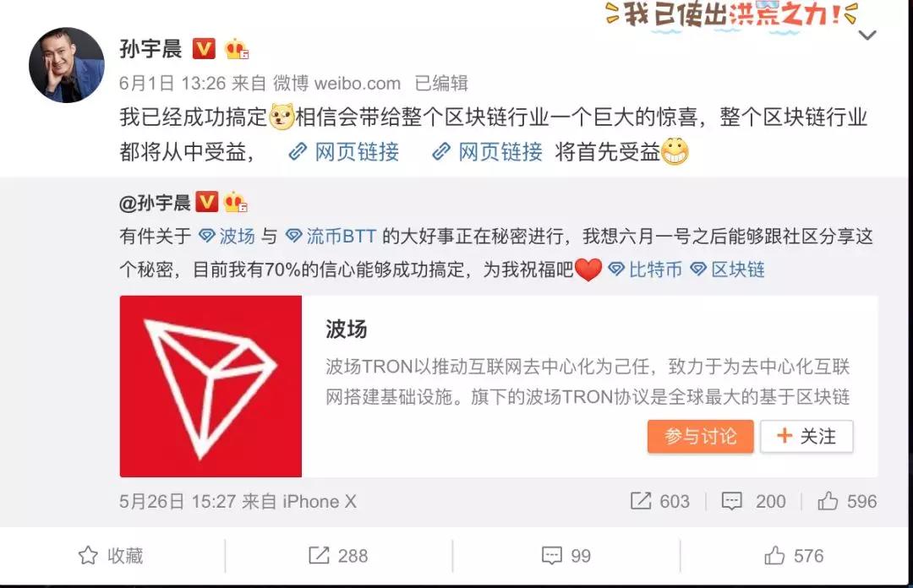Click Sun Yuchen's profile avatar photo

(67, 65)
